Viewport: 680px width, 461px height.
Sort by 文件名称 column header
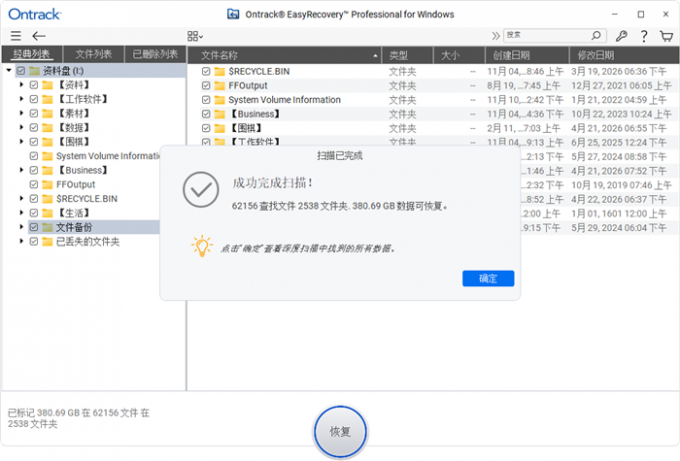[x=284, y=56]
